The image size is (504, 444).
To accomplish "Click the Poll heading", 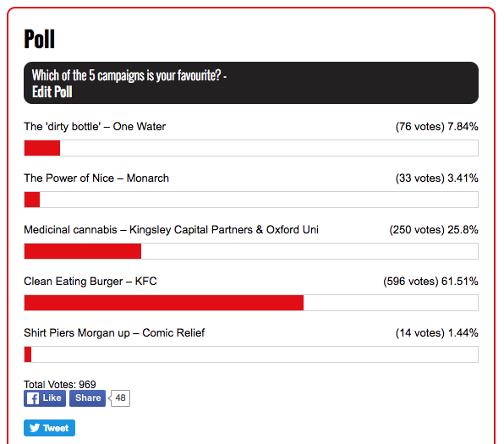I will click(40, 39).
